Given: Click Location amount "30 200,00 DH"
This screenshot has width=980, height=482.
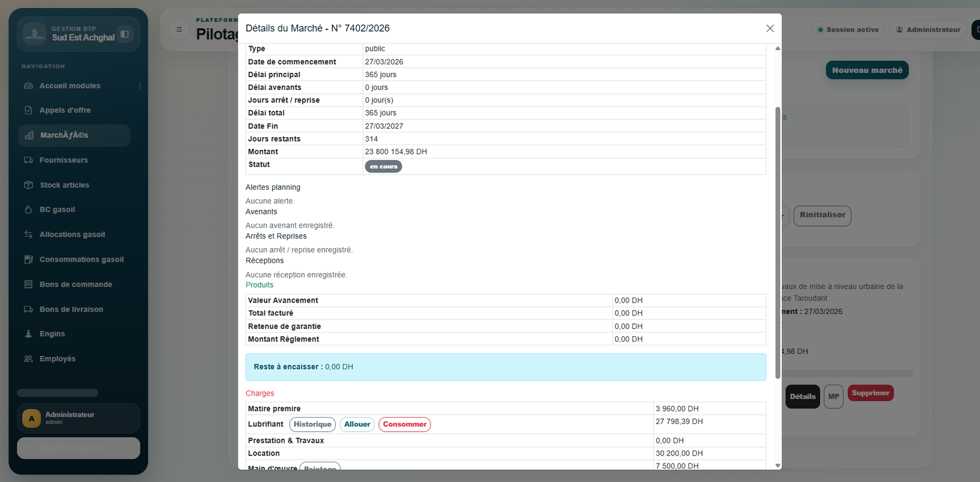Looking at the screenshot, I should point(679,454).
